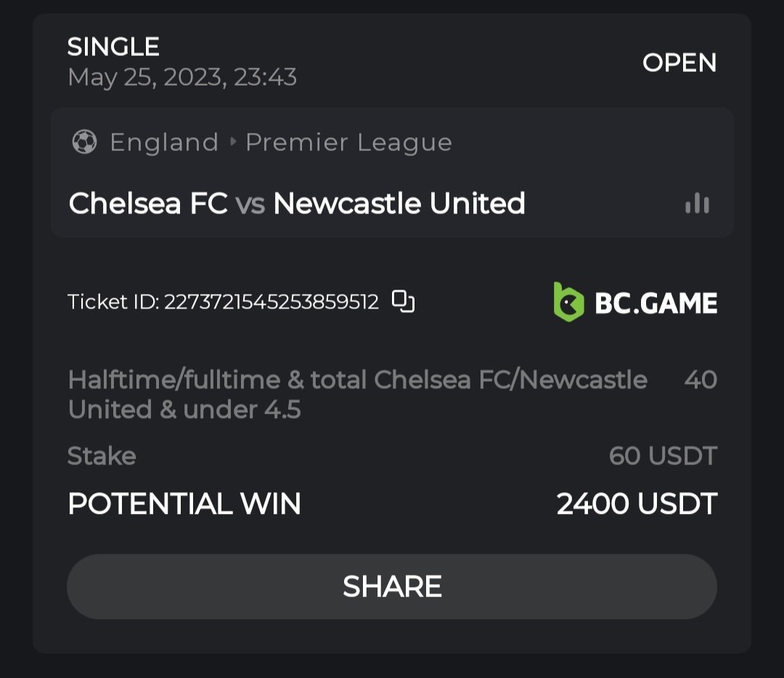Click the green BC.GAME logo icon
This screenshot has width=784, height=678.
(568, 302)
